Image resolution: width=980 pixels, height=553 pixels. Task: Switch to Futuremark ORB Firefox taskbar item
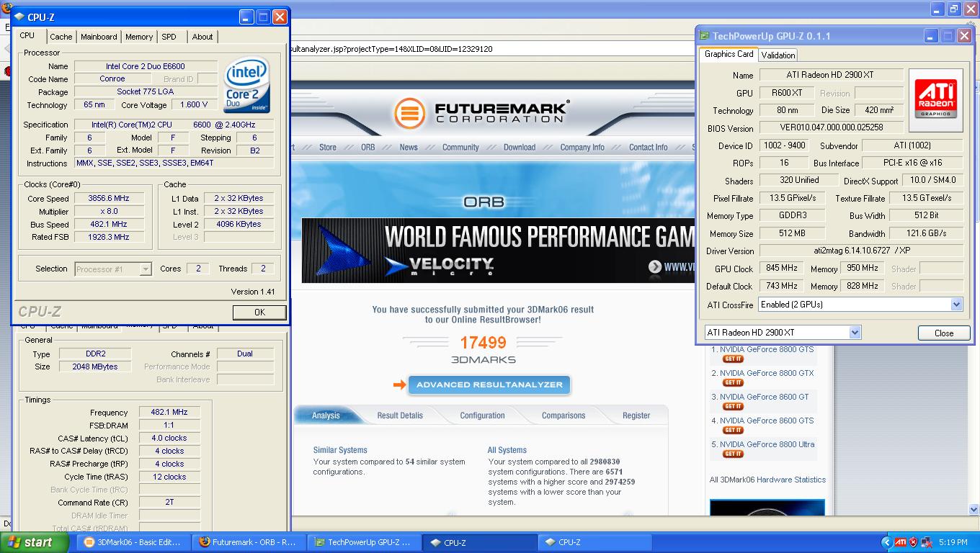249,542
